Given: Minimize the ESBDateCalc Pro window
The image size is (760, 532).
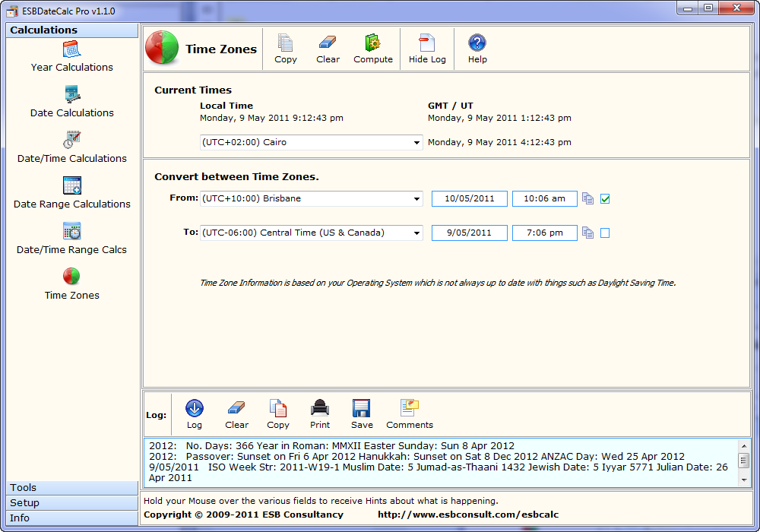Looking at the screenshot, I should (688, 8).
